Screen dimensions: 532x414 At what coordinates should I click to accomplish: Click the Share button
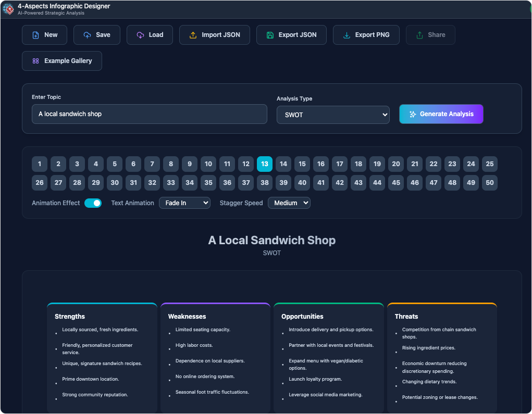pyautogui.click(x=430, y=35)
